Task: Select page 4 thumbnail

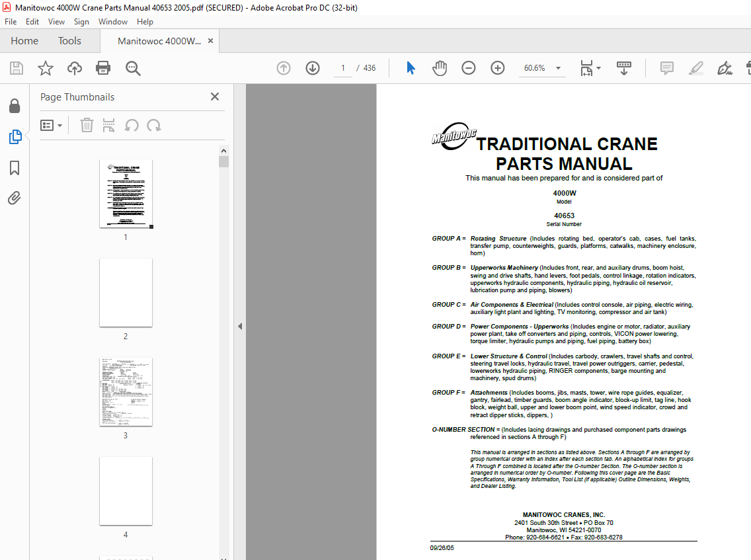Action: [x=126, y=491]
